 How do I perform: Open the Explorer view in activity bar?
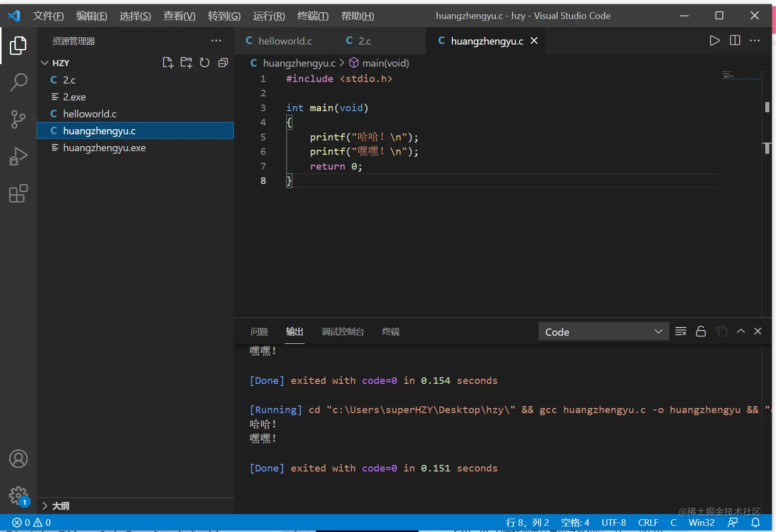click(x=18, y=46)
